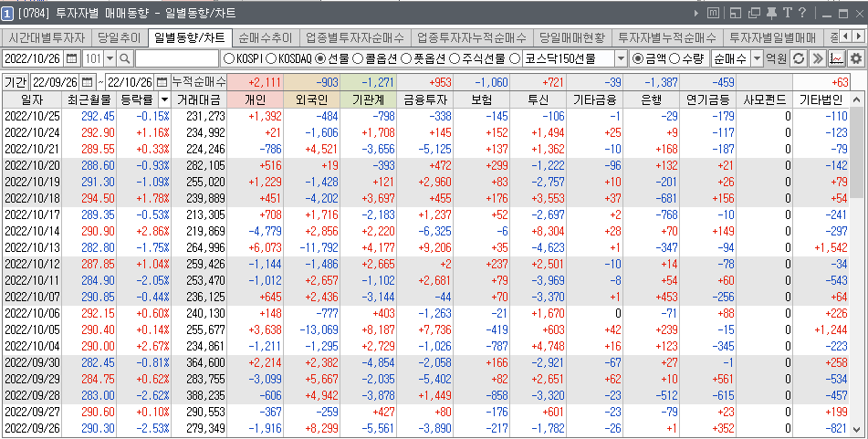
Task: Click the empty search input field
Action: tap(176, 58)
